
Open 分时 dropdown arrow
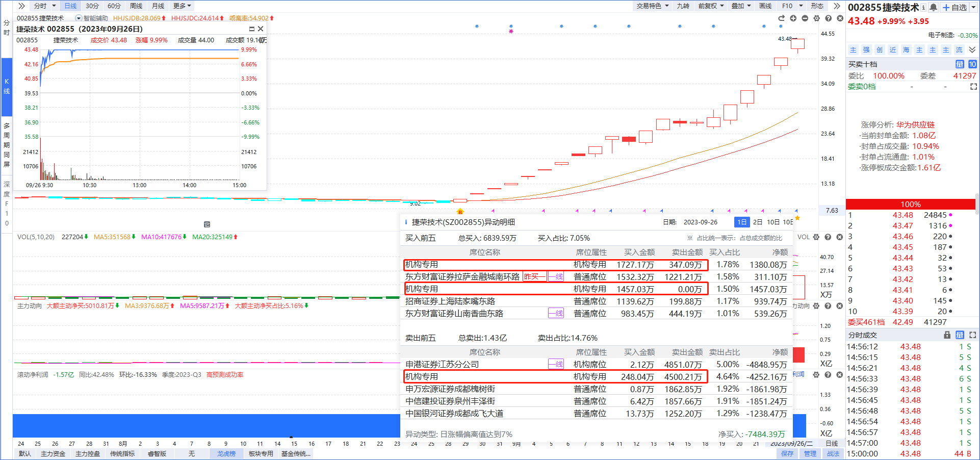pos(54,6)
